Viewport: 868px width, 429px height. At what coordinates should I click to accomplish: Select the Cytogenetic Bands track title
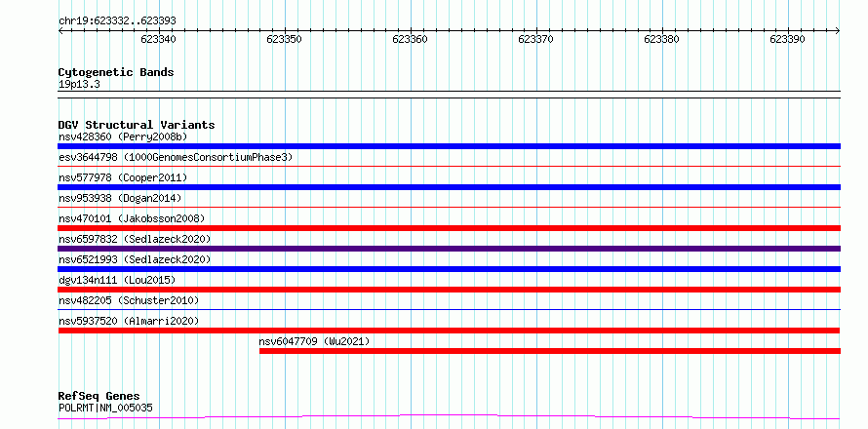pyautogui.click(x=116, y=72)
